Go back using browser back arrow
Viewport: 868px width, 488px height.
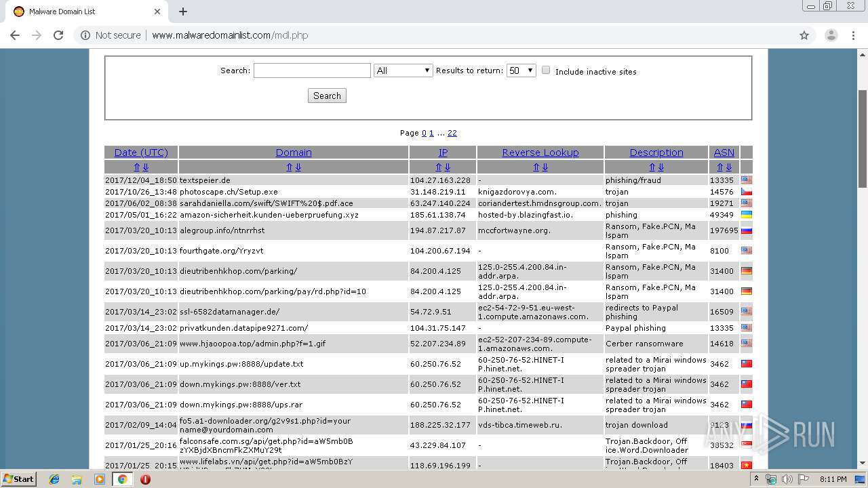pos(15,35)
